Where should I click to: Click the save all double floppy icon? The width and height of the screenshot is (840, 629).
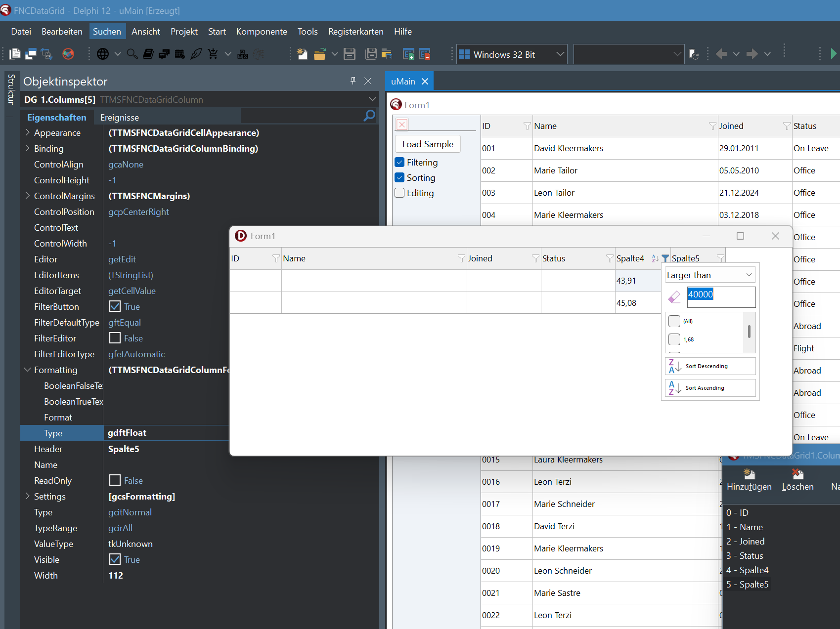[371, 54]
